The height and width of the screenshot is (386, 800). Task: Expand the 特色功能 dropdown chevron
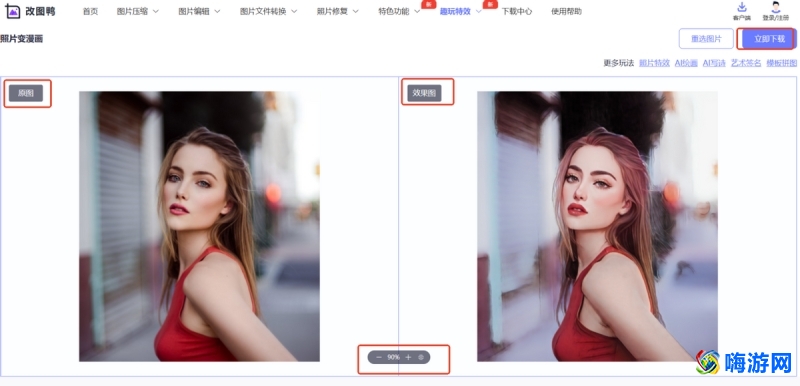pyautogui.click(x=417, y=11)
